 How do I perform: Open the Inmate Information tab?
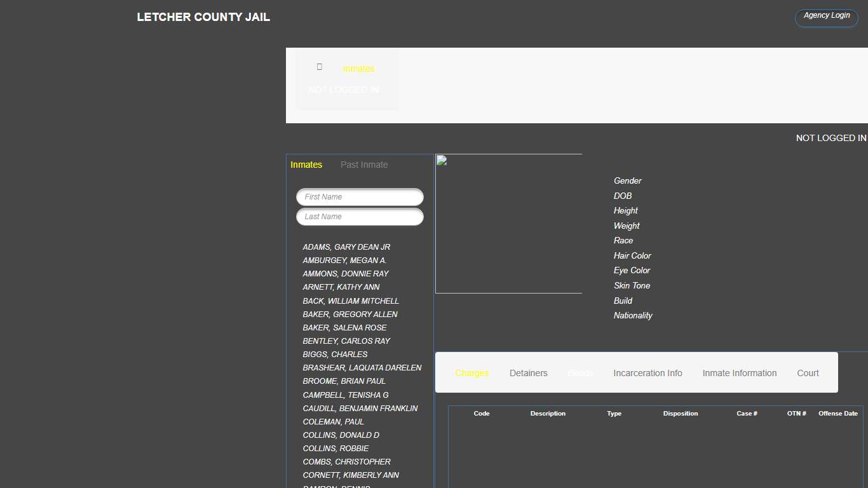click(739, 373)
